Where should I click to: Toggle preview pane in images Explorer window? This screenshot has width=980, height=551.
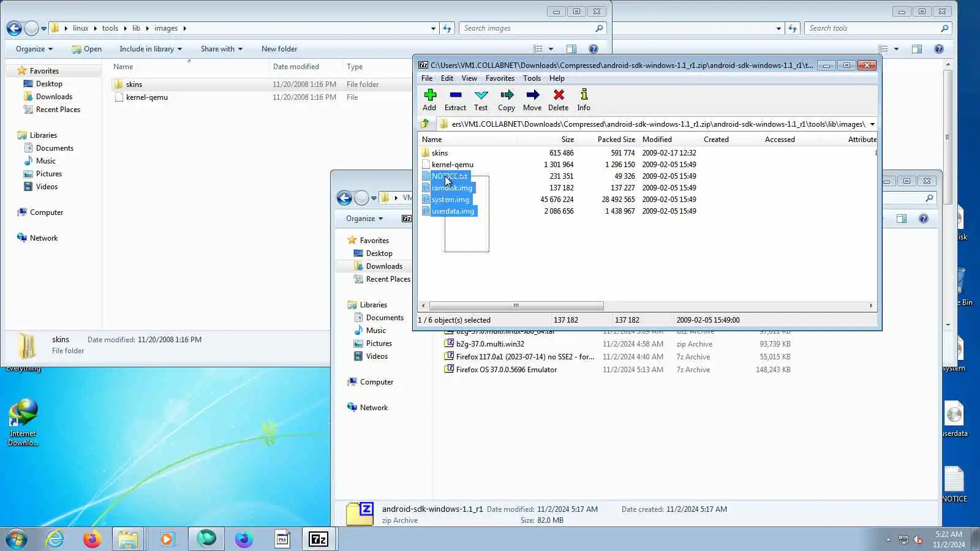pos(571,49)
